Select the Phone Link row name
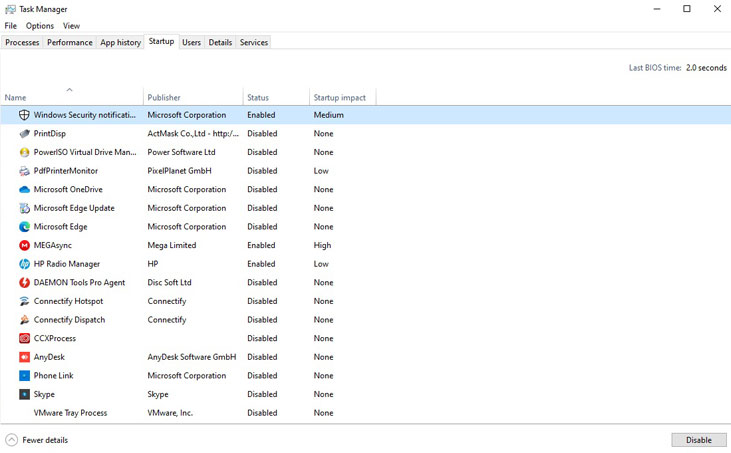Viewport: 731px width, 453px height. click(54, 376)
